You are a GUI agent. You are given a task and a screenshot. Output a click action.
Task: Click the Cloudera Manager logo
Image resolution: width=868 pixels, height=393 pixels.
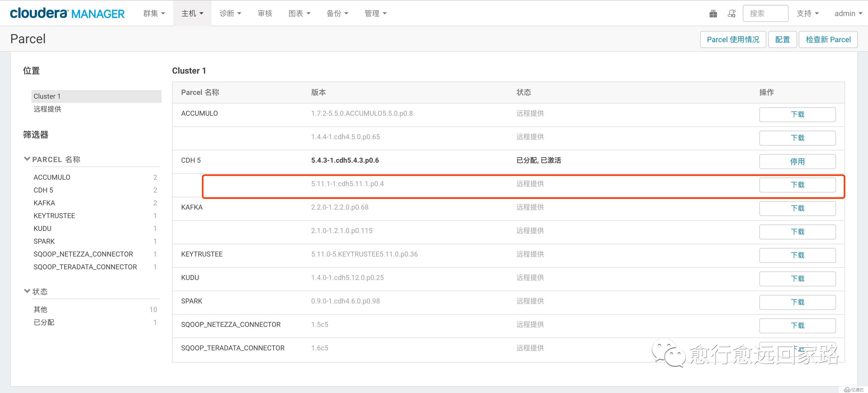pos(67,13)
